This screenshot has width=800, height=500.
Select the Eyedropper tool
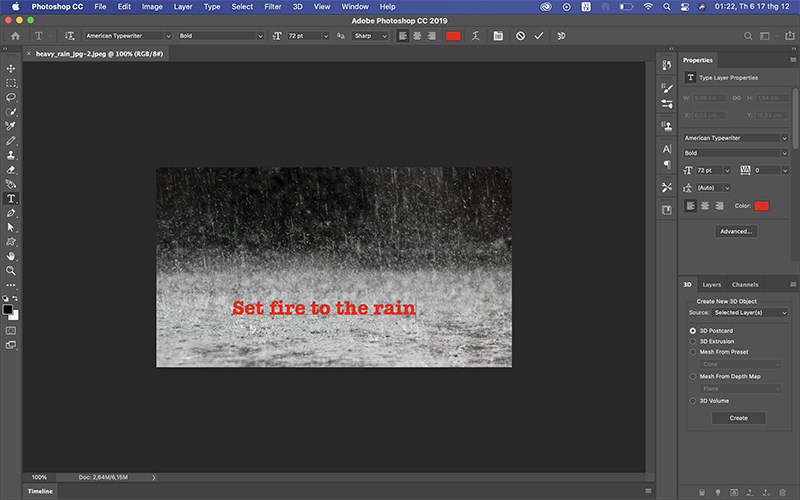[11, 126]
